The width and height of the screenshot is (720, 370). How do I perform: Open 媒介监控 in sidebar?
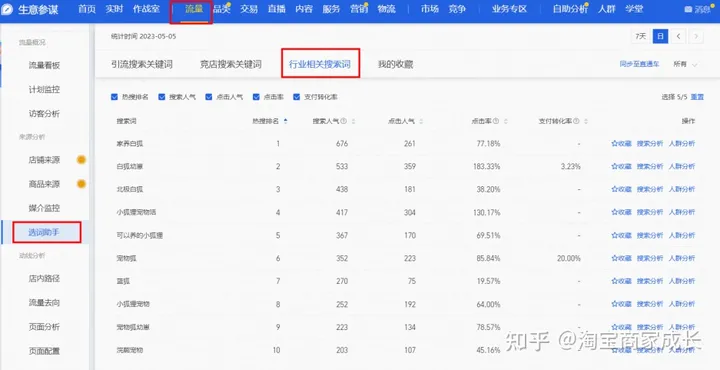pyautogui.click(x=44, y=208)
